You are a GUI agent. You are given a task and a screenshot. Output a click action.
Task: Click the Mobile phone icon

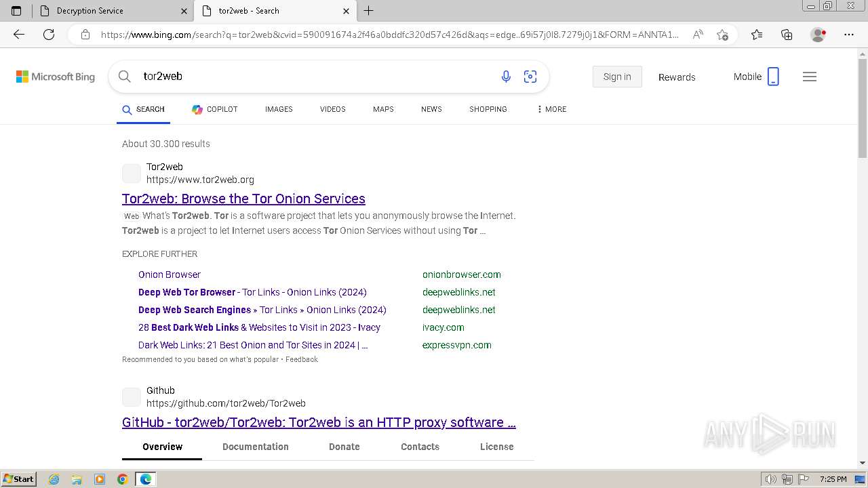tap(773, 77)
